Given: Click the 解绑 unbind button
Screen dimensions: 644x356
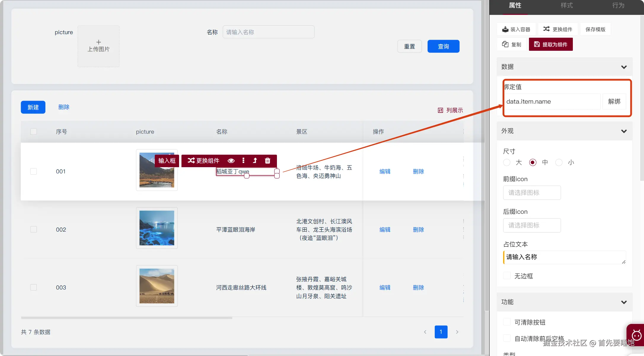Looking at the screenshot, I should point(614,102).
